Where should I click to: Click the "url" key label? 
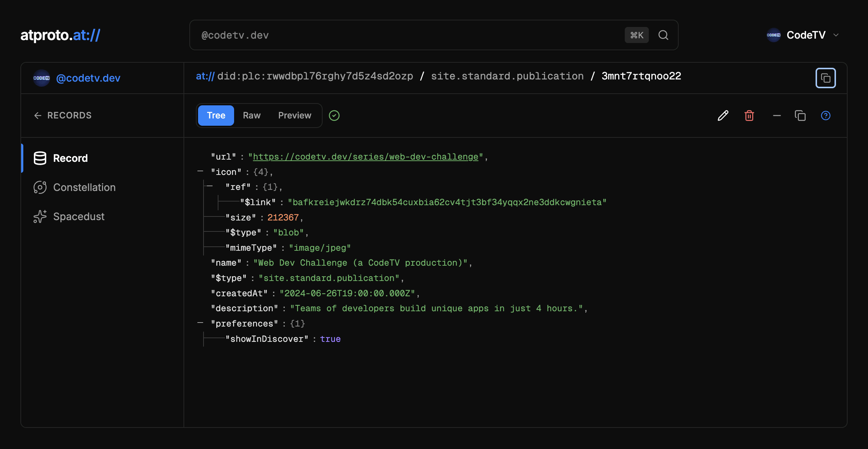point(224,157)
